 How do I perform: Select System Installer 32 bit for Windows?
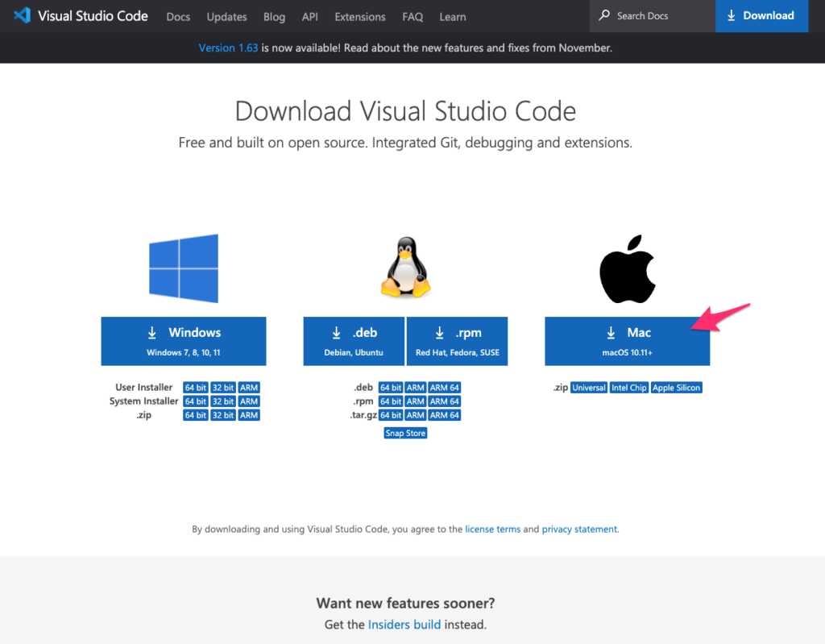pos(223,401)
